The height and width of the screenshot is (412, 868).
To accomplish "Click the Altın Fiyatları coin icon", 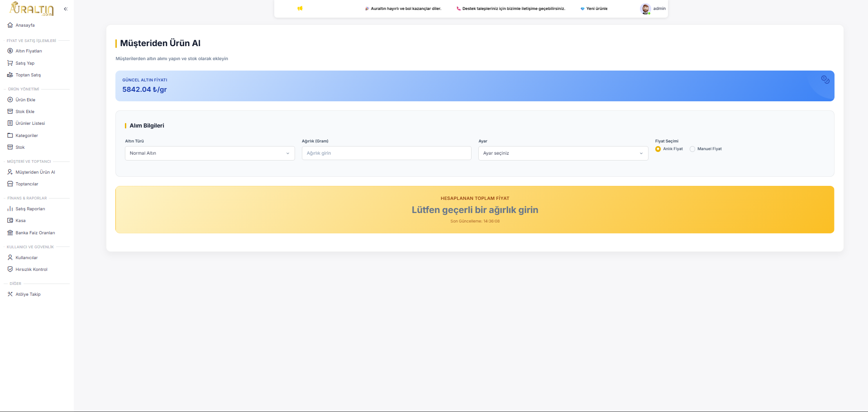I will (x=10, y=51).
